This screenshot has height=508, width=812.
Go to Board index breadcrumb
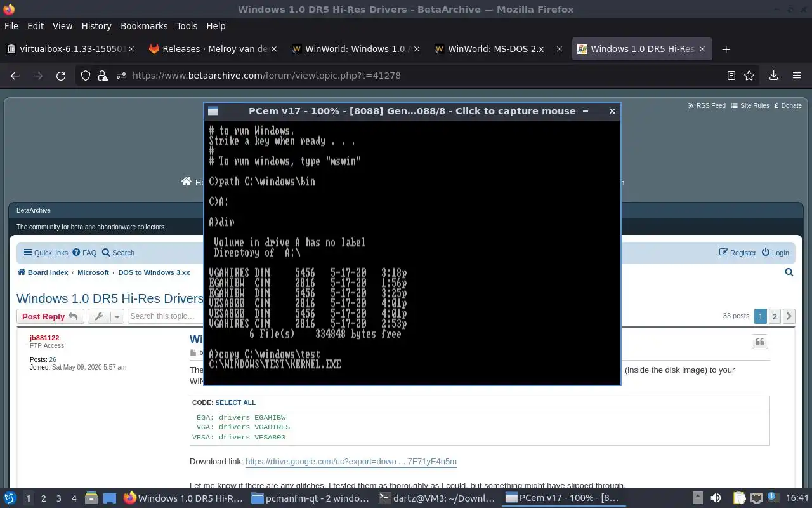point(48,272)
